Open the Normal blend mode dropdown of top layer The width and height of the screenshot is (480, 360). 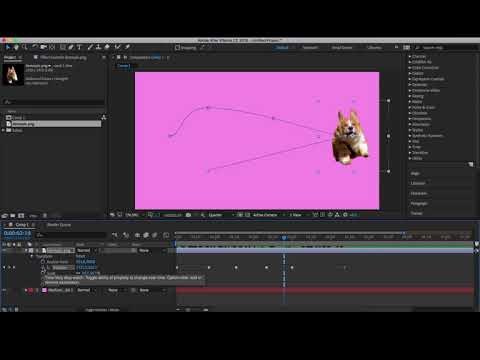click(86, 250)
